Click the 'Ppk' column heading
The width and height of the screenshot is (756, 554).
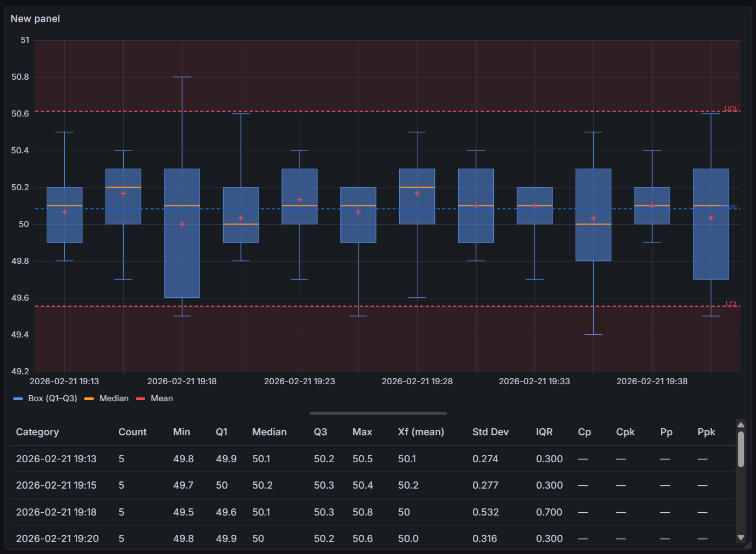[706, 432]
